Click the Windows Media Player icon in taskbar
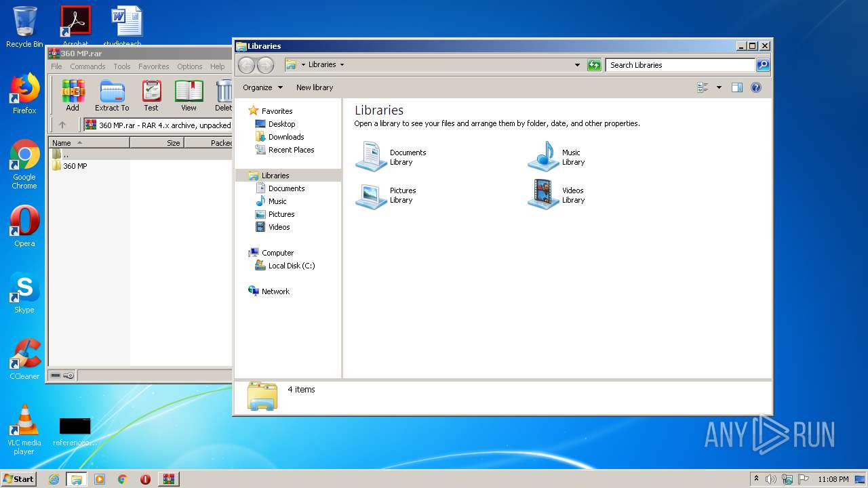868x488 pixels. point(100,479)
